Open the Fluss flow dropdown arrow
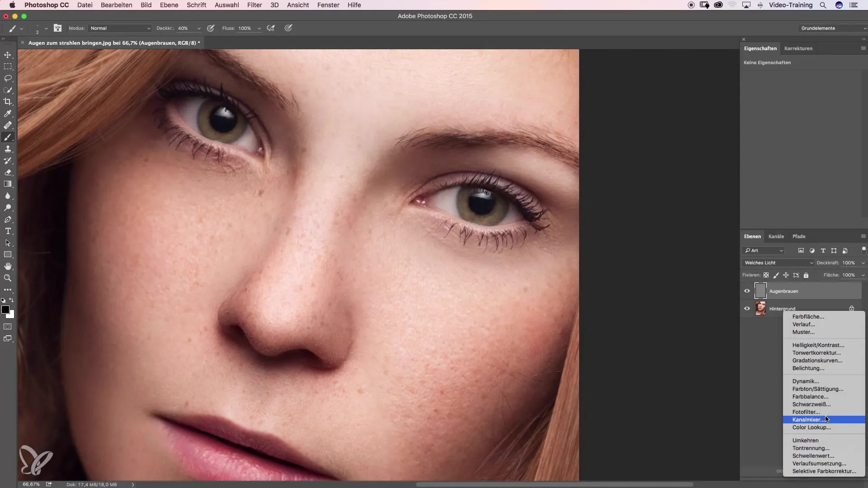The image size is (868, 488). point(259,28)
